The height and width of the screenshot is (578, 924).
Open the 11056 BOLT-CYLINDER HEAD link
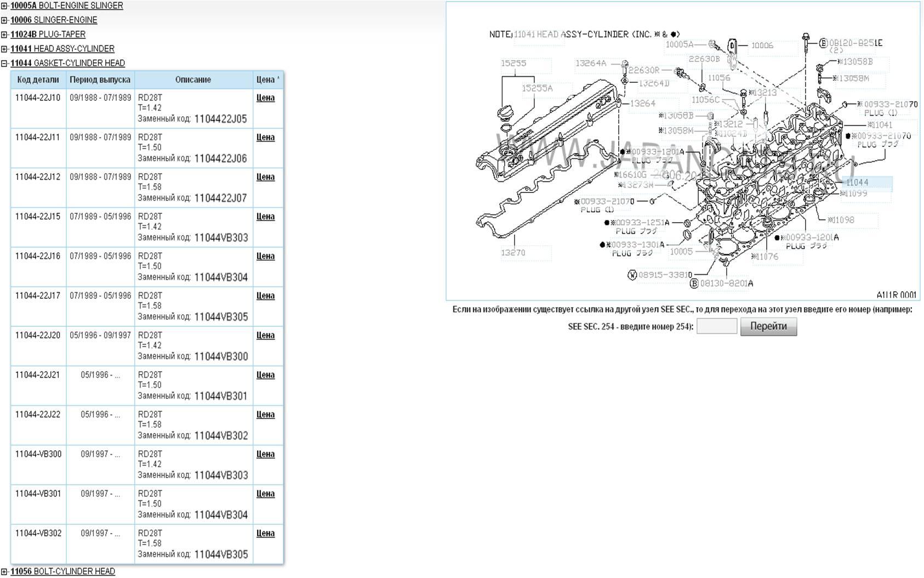pos(62,571)
